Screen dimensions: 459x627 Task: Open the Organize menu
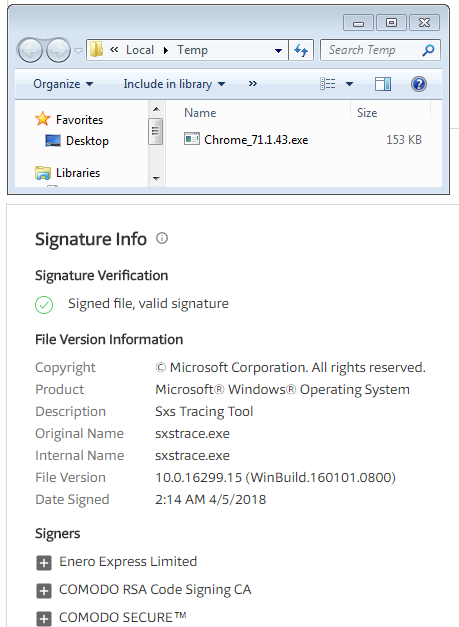(x=63, y=84)
